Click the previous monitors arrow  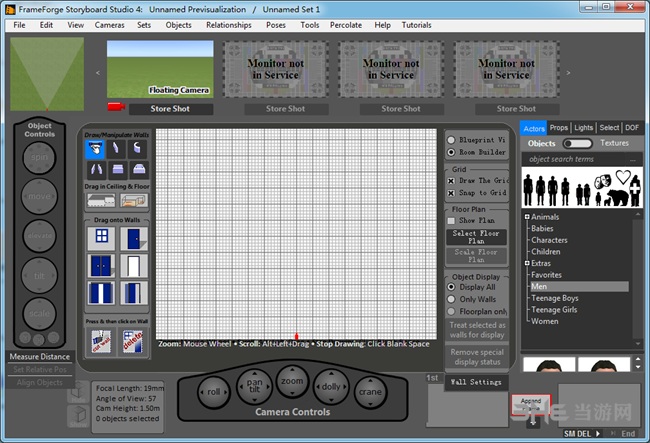[x=98, y=73]
